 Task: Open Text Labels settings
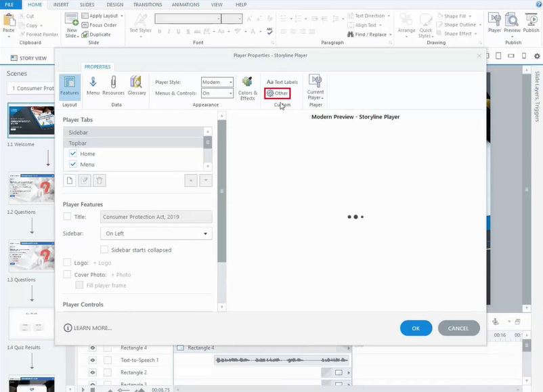click(282, 82)
